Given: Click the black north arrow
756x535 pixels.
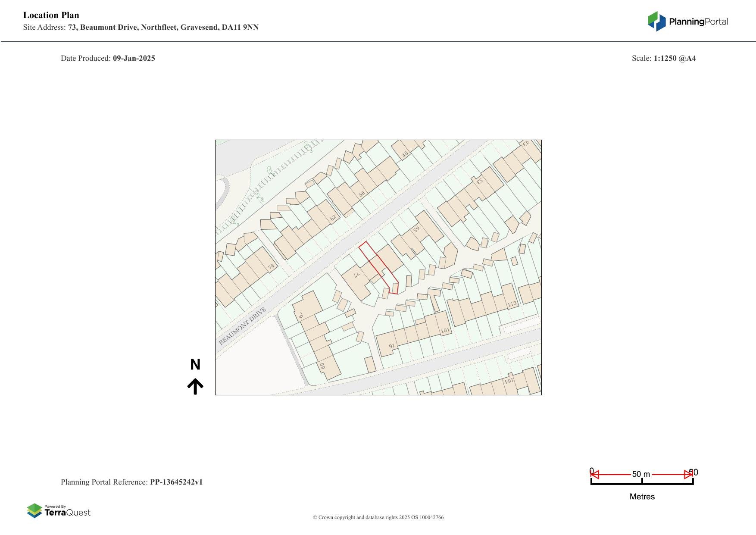Looking at the screenshot, I should [195, 386].
